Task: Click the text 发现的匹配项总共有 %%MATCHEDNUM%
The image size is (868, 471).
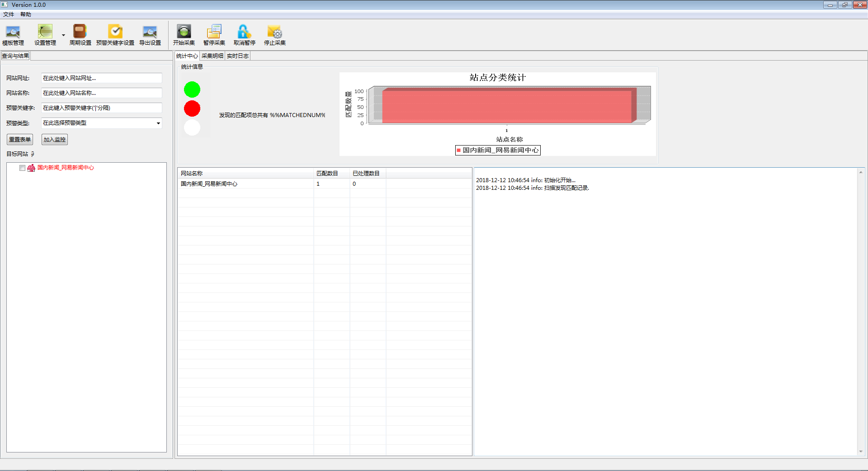Action: click(272, 115)
